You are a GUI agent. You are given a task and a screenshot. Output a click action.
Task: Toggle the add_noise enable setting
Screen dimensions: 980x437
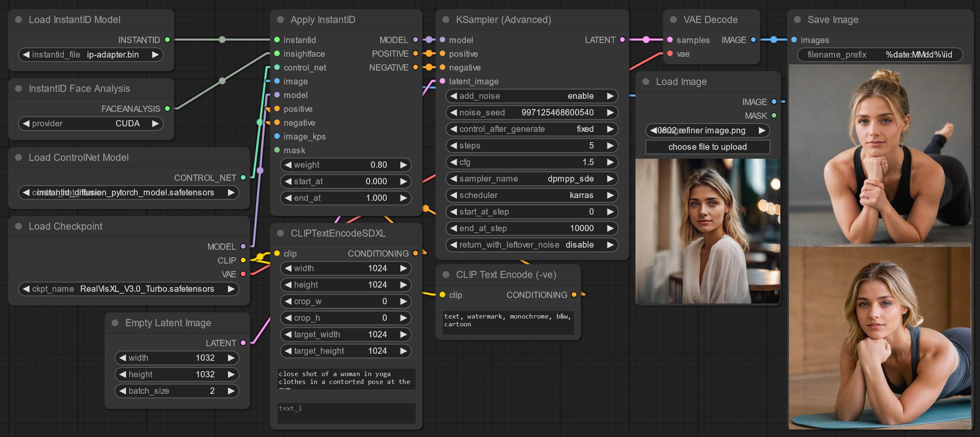click(532, 96)
